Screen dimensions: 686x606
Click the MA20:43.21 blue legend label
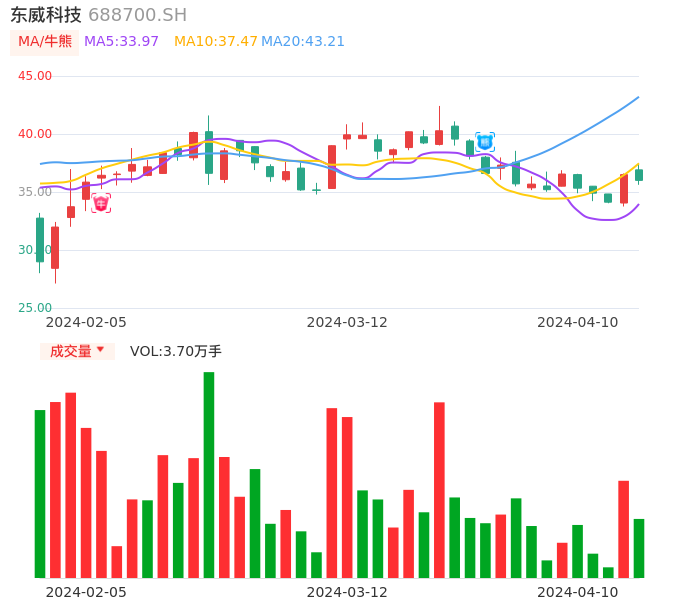[303, 42]
